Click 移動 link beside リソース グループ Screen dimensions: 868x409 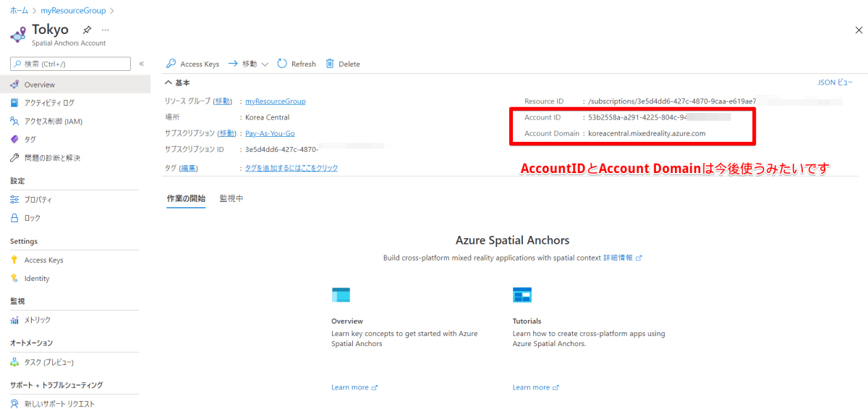(x=223, y=101)
